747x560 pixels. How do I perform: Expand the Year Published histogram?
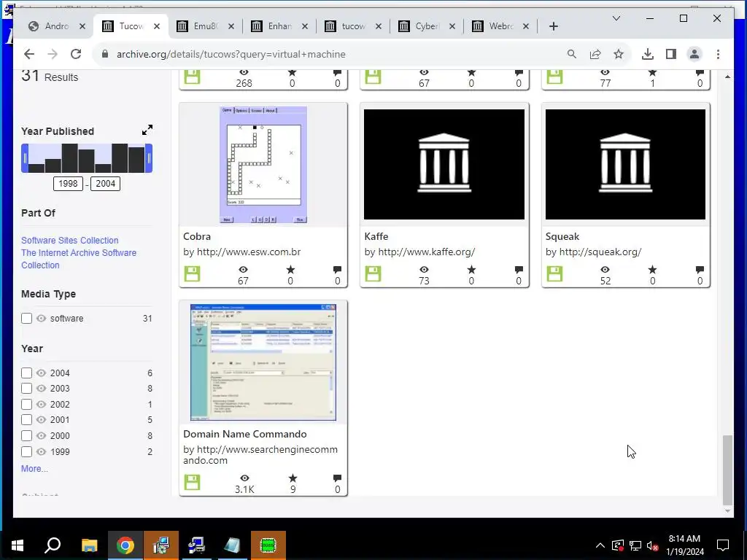147,130
